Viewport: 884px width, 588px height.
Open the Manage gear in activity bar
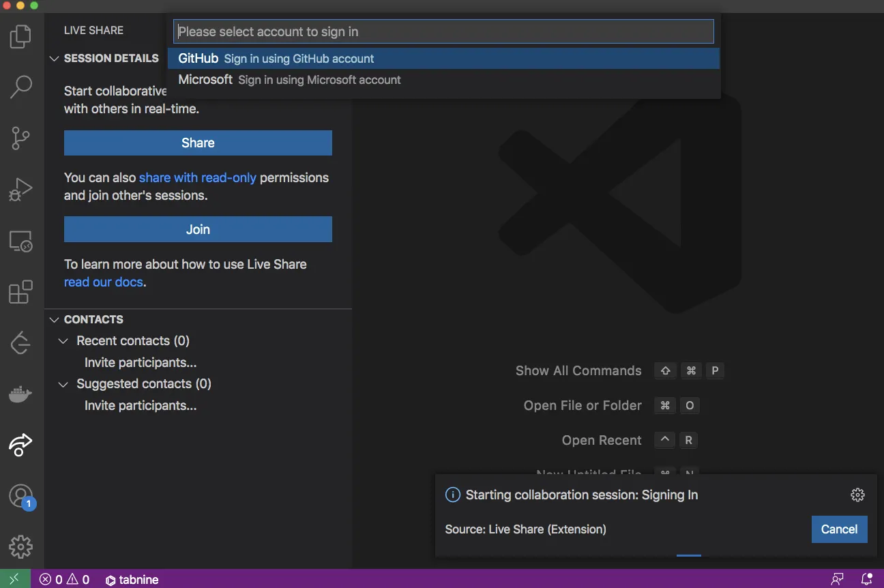coord(21,546)
